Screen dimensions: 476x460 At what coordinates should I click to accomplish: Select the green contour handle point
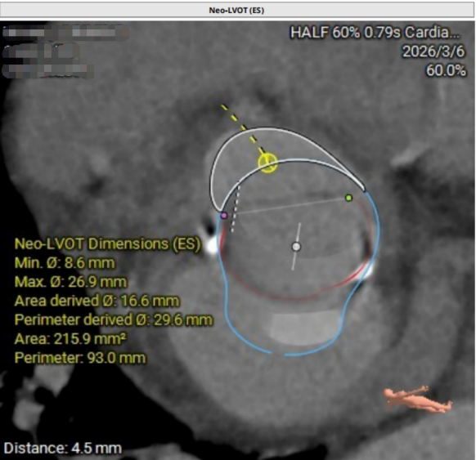(348, 198)
